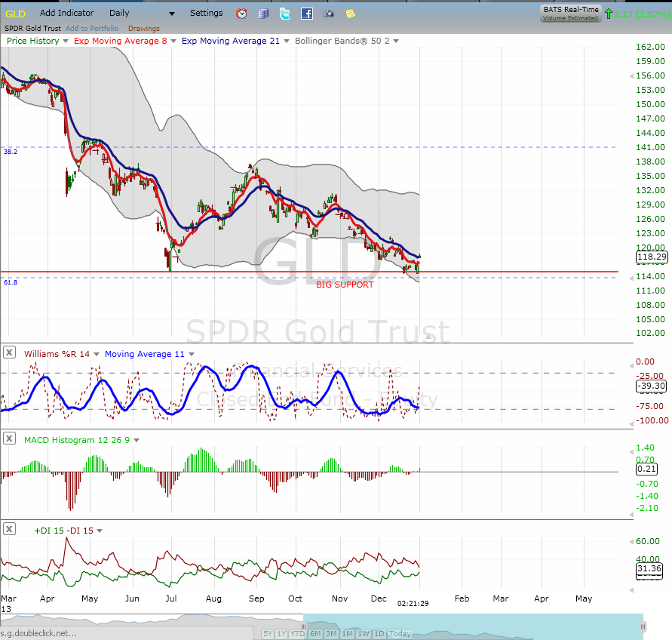Select the 1Y range button

(x=281, y=633)
